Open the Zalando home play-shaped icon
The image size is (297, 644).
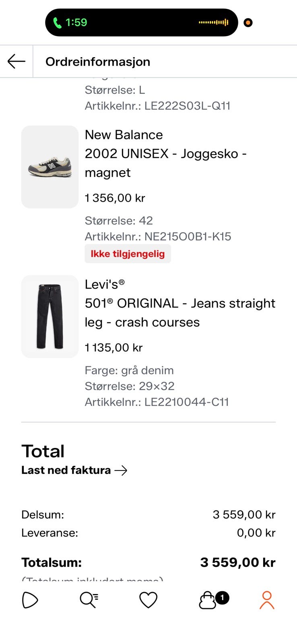[x=30, y=600]
